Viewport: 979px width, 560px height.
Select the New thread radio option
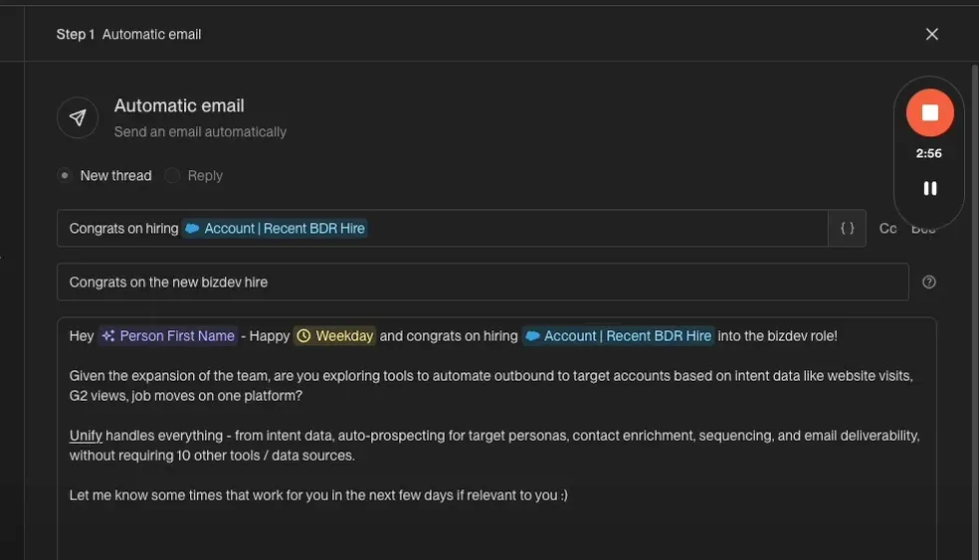point(65,175)
